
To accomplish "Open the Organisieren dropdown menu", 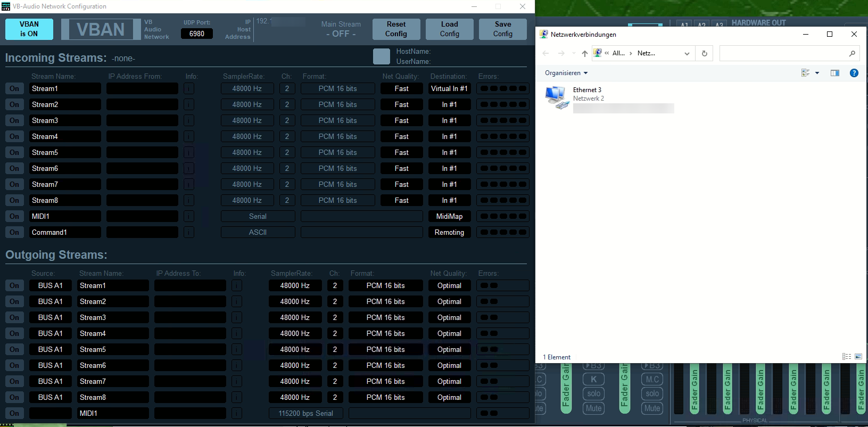I will tap(566, 73).
